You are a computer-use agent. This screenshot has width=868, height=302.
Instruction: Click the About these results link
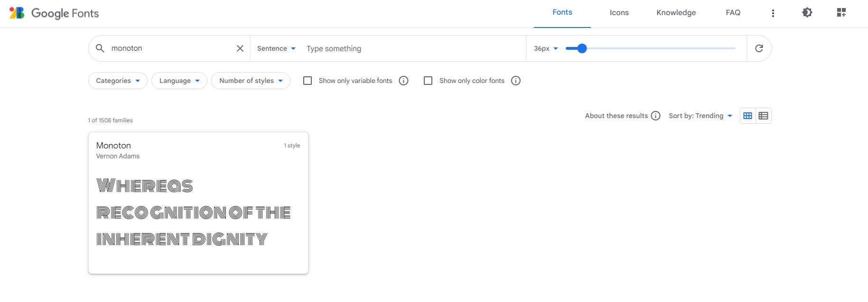[x=616, y=116]
